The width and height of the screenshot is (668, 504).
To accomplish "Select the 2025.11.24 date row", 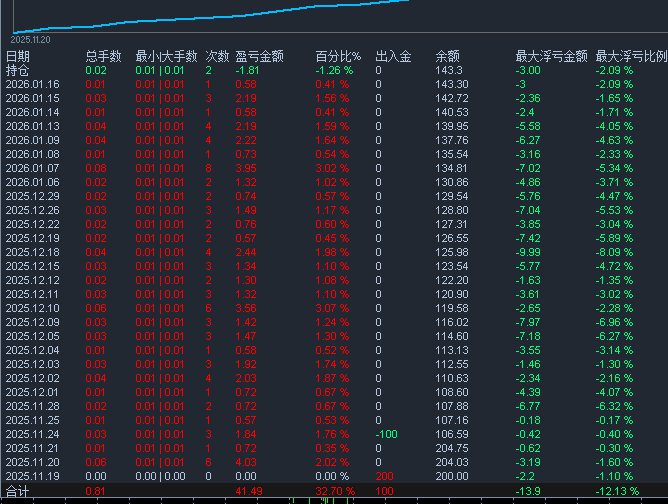I will click(x=32, y=435).
